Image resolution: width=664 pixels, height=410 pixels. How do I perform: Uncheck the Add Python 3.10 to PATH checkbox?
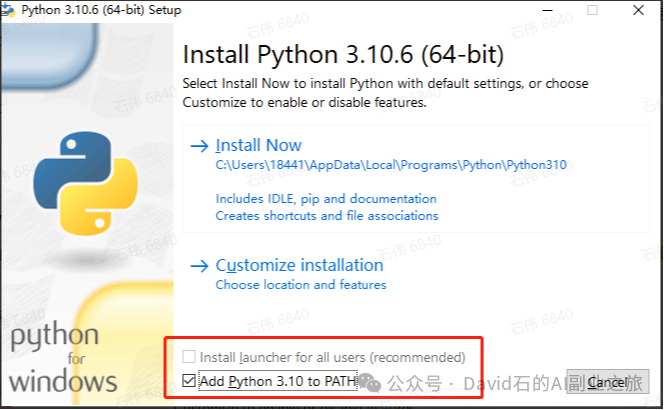click(x=189, y=380)
